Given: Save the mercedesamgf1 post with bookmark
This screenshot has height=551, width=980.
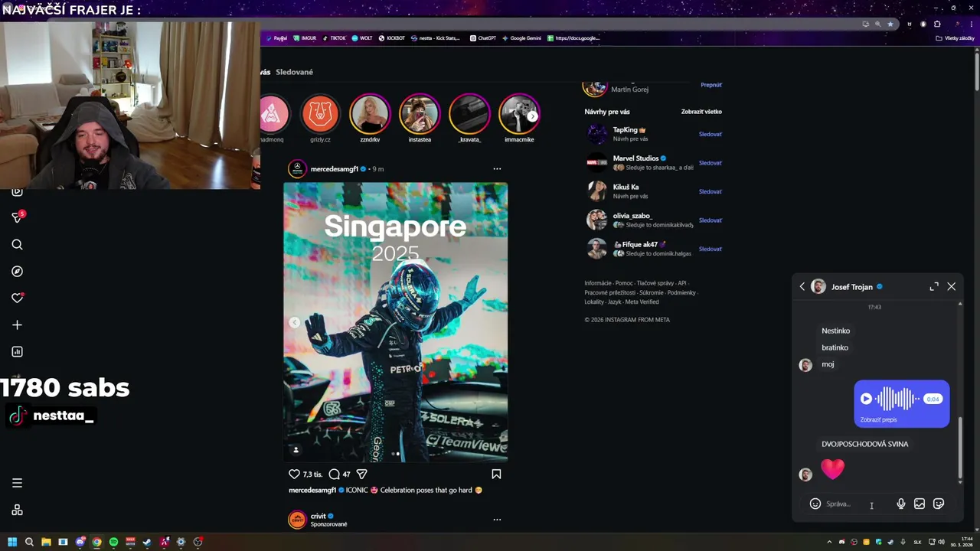Looking at the screenshot, I should (x=496, y=474).
